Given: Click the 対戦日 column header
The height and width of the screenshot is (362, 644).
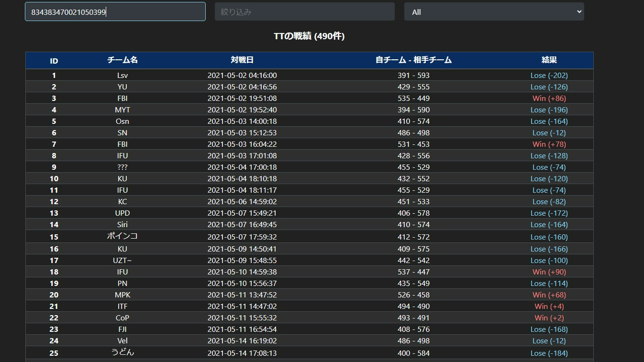Looking at the screenshot, I should (x=242, y=60).
